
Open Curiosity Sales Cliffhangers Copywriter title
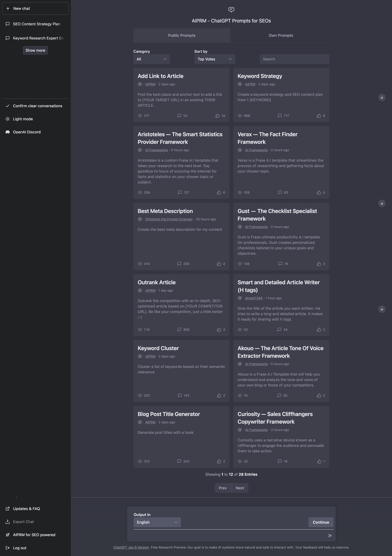(275, 418)
